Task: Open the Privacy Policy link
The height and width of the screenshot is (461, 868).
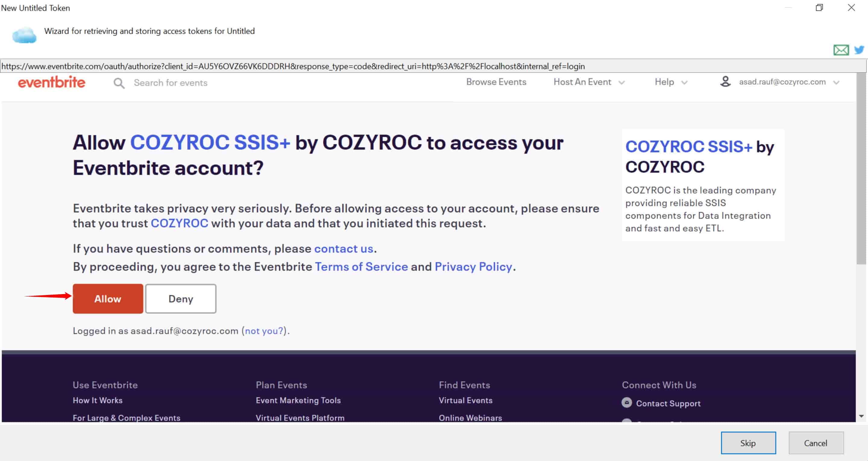Action: point(473,267)
